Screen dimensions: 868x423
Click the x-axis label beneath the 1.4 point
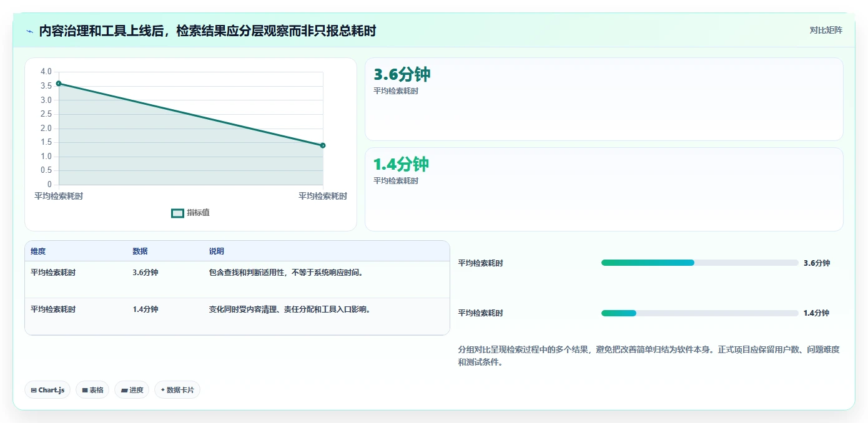(x=323, y=196)
